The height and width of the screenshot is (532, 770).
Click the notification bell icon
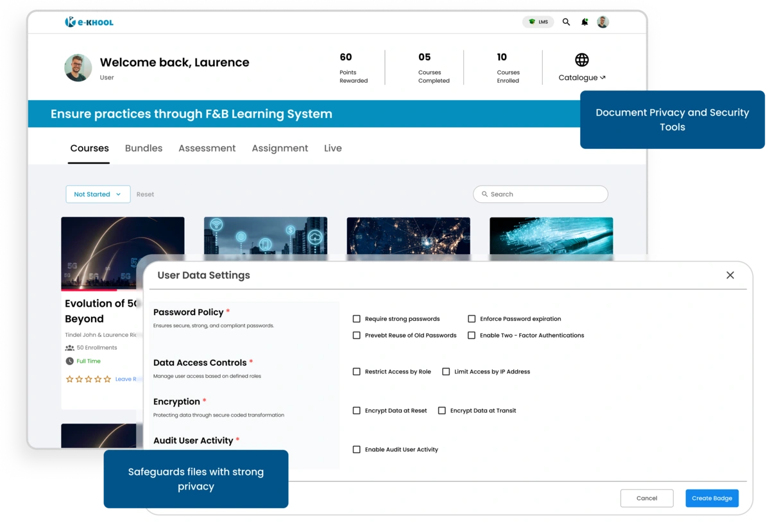[x=584, y=21]
